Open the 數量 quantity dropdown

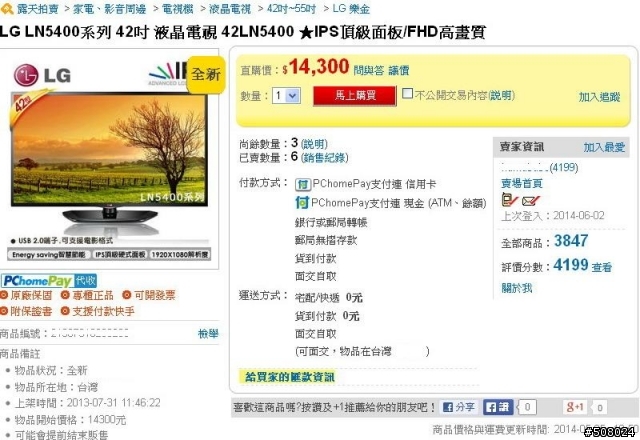coord(287,96)
